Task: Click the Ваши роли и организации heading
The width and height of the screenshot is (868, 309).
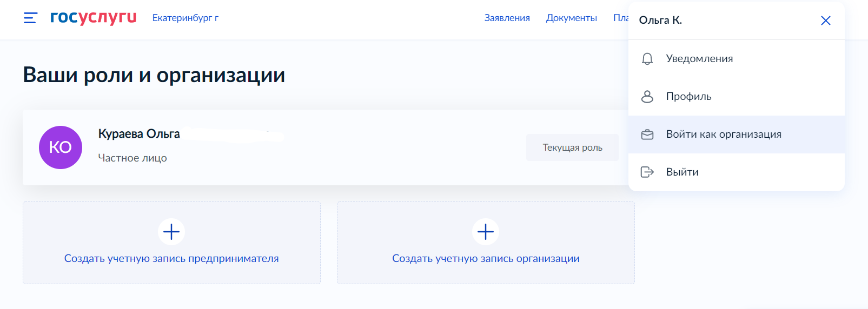Action: tap(154, 75)
